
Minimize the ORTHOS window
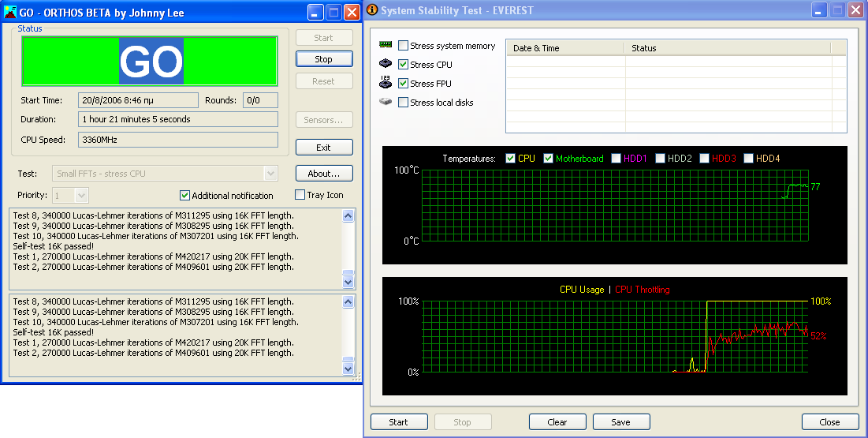tap(315, 12)
